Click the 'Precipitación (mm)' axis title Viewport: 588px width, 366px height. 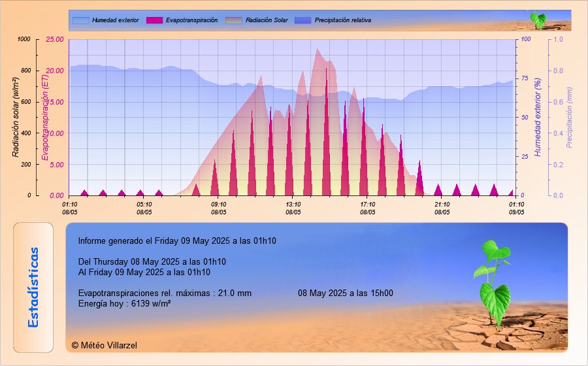point(569,118)
